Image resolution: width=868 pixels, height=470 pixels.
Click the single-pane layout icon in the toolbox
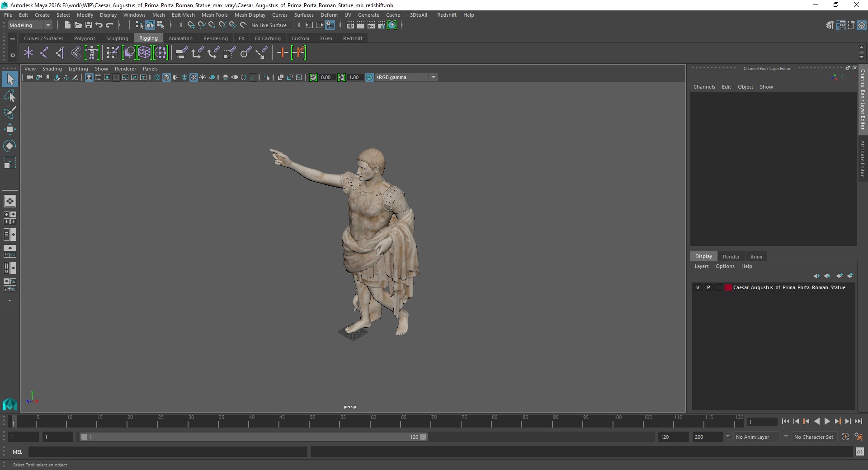(x=10, y=201)
